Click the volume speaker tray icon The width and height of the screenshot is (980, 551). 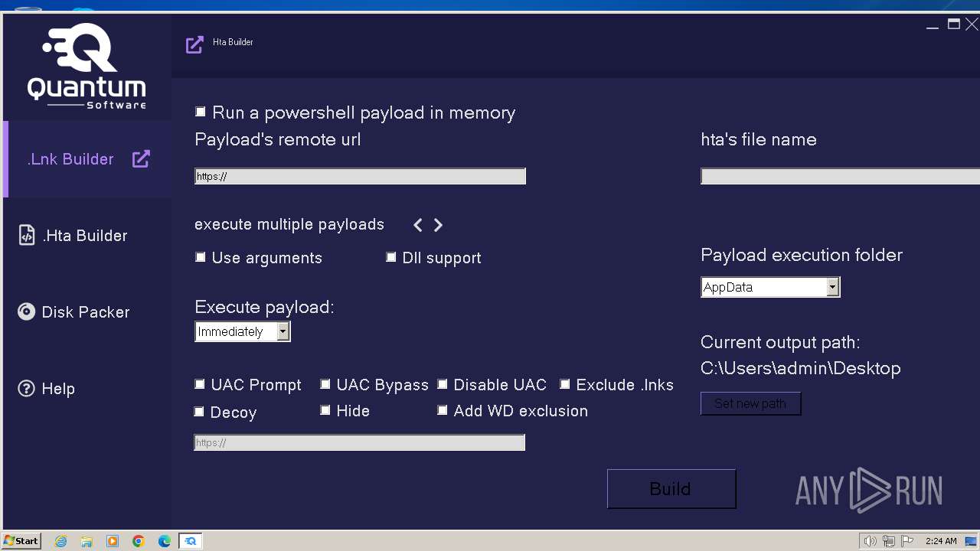tap(871, 541)
